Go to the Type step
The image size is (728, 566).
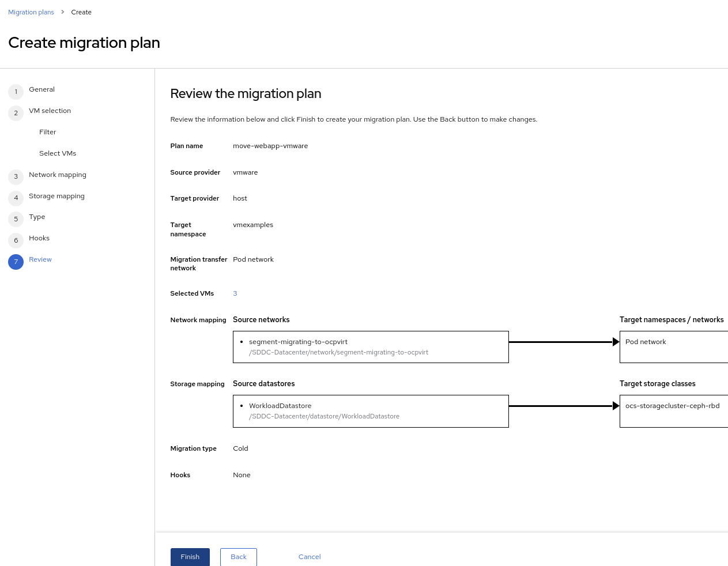[x=37, y=217]
